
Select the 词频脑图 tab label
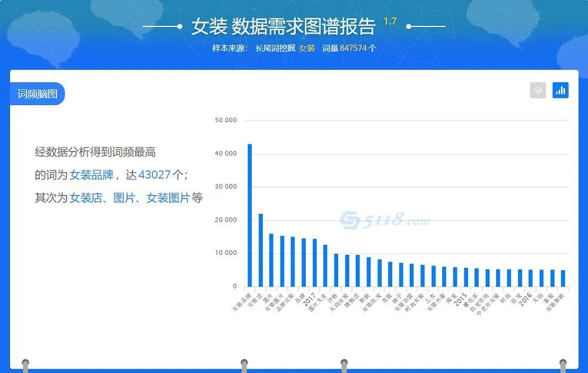tap(37, 94)
